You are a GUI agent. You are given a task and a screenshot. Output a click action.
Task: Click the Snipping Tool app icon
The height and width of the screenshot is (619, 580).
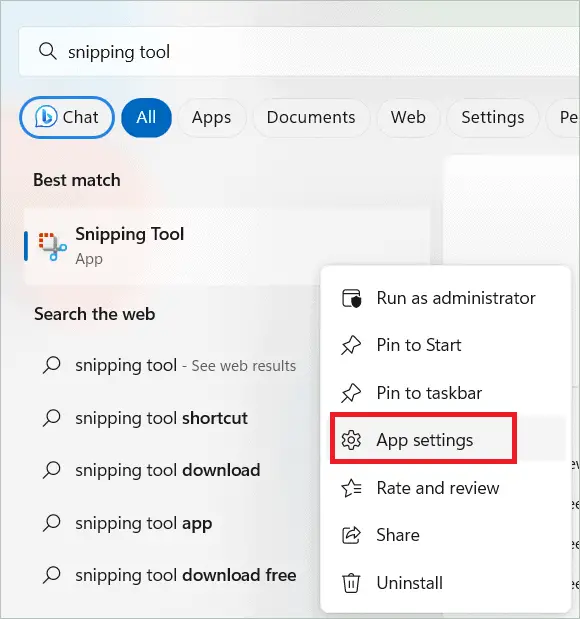pos(52,247)
